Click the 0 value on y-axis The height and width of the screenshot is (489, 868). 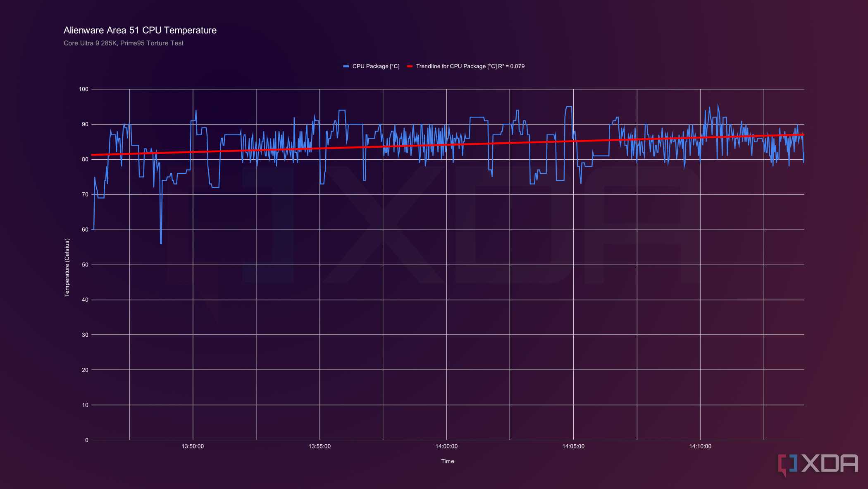tap(86, 440)
